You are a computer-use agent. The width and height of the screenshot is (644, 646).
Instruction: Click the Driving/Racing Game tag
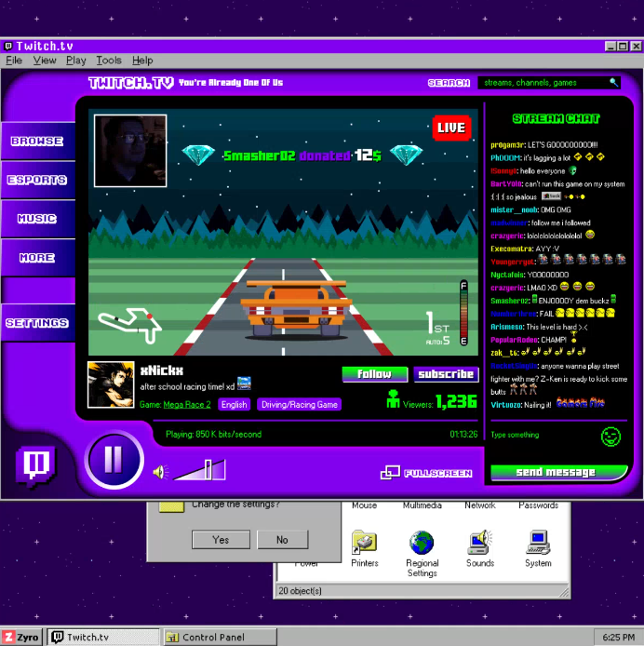click(x=299, y=405)
